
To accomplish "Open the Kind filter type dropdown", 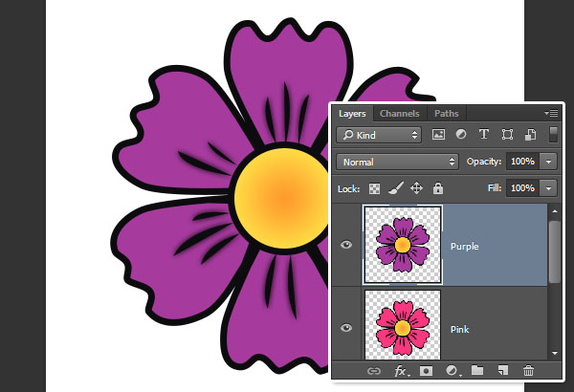I will [x=379, y=135].
